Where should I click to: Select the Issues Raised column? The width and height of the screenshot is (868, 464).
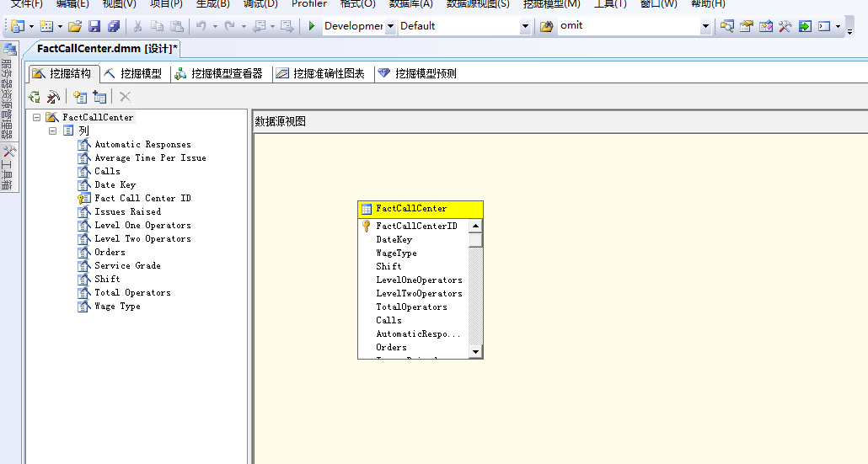128,212
